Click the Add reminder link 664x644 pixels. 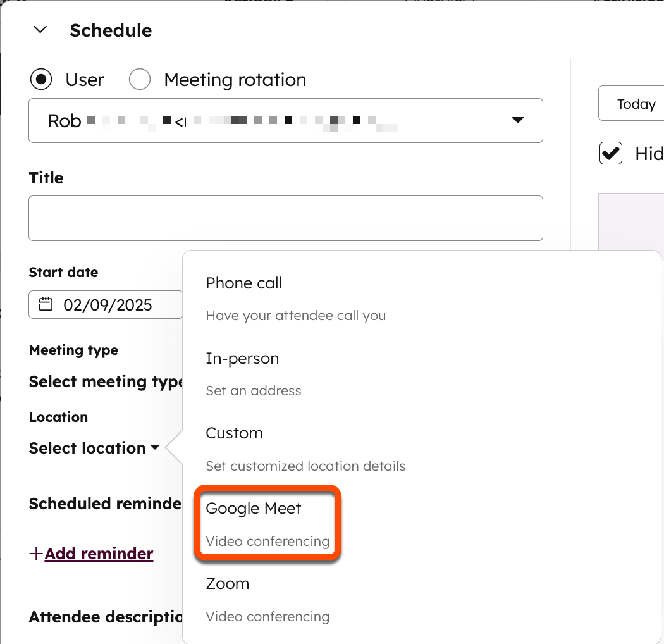point(99,553)
